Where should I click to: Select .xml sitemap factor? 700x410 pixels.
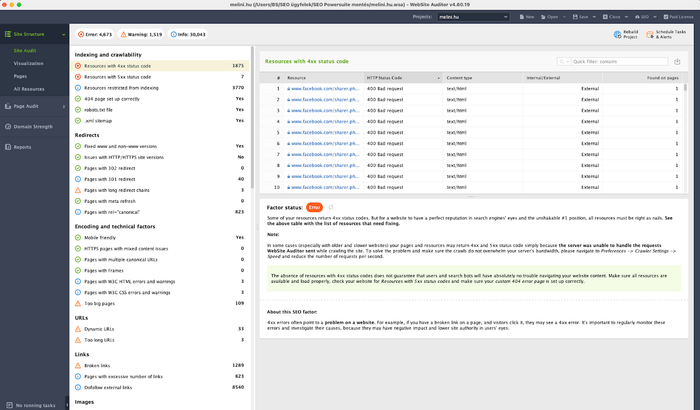tap(160, 121)
